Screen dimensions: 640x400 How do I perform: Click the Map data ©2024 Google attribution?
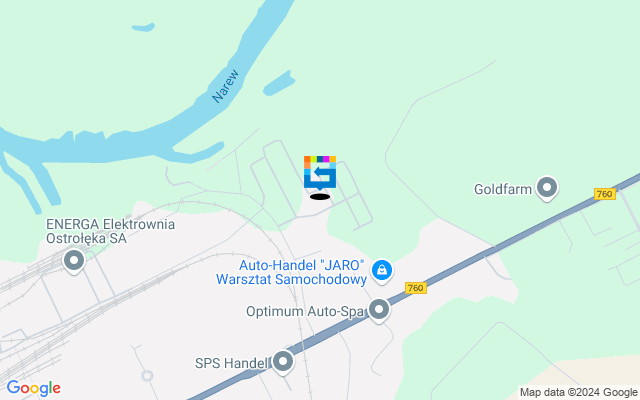point(578,393)
